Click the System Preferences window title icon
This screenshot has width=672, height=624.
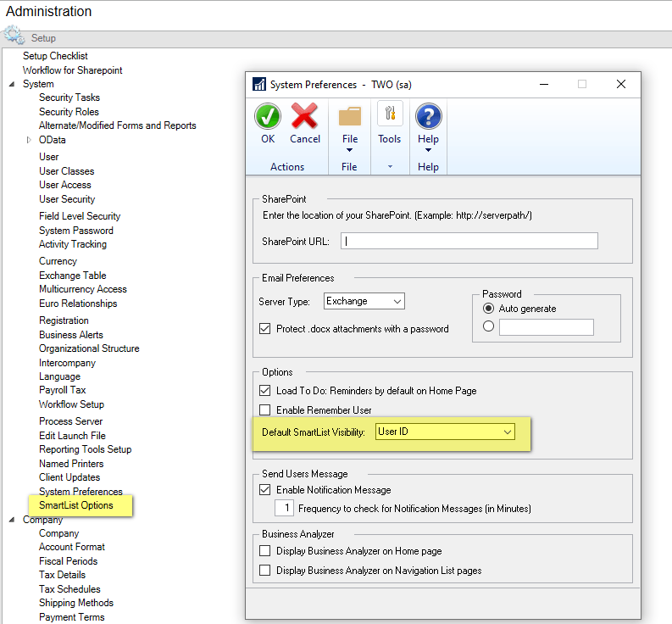click(x=258, y=84)
